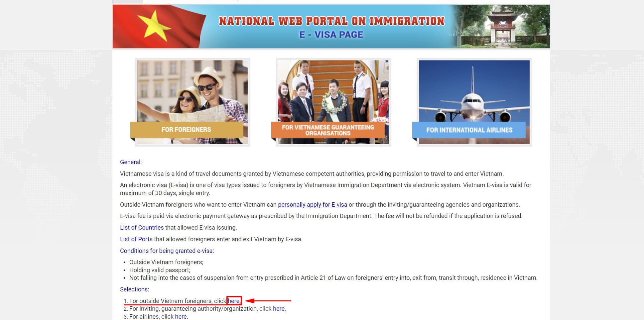The width and height of the screenshot is (644, 320).
Task: Click 'here' for inviting, guaranteeing authority/organization
Action: 279,309
